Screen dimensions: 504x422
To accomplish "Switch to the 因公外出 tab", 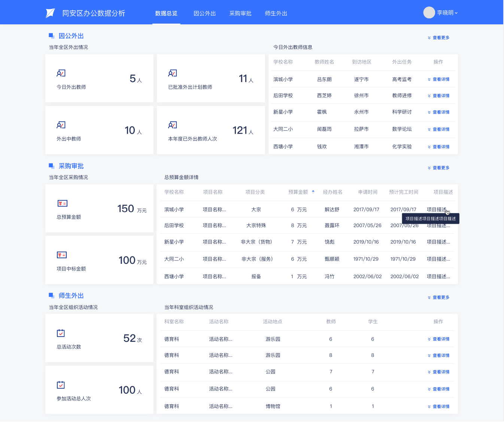I will 204,13.
